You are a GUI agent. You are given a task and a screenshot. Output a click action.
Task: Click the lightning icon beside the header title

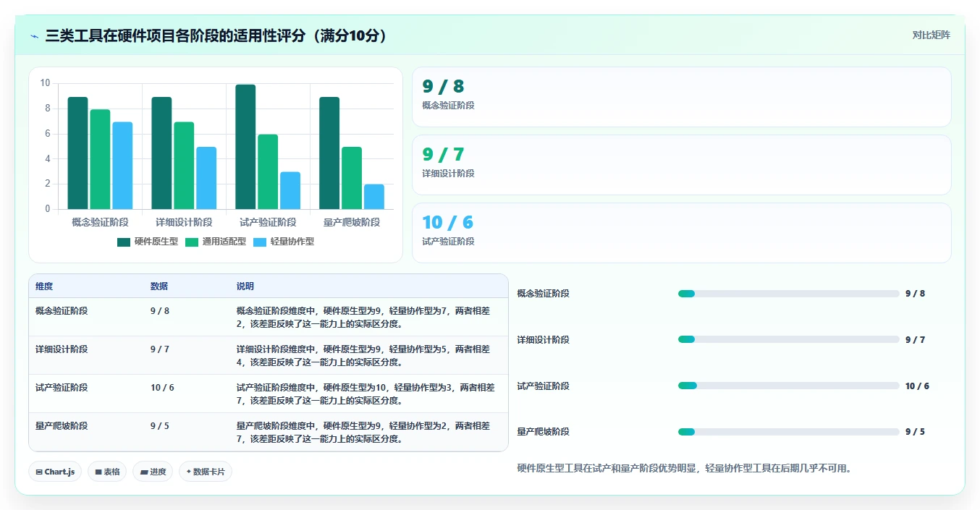click(35, 36)
